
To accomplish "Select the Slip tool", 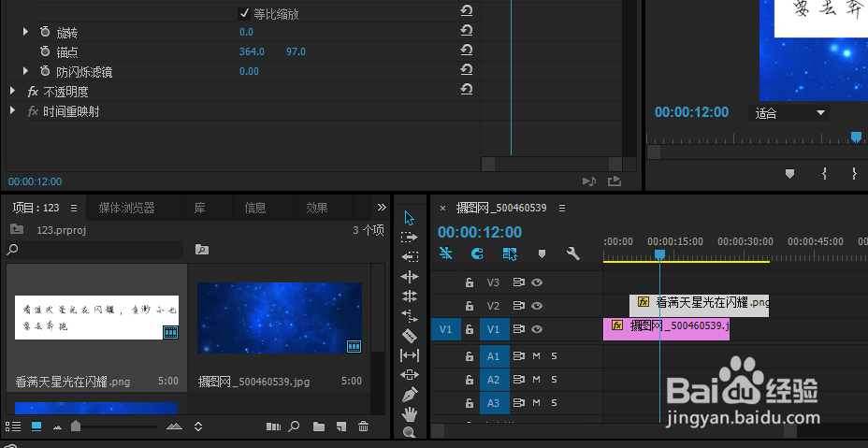I will tap(410, 355).
